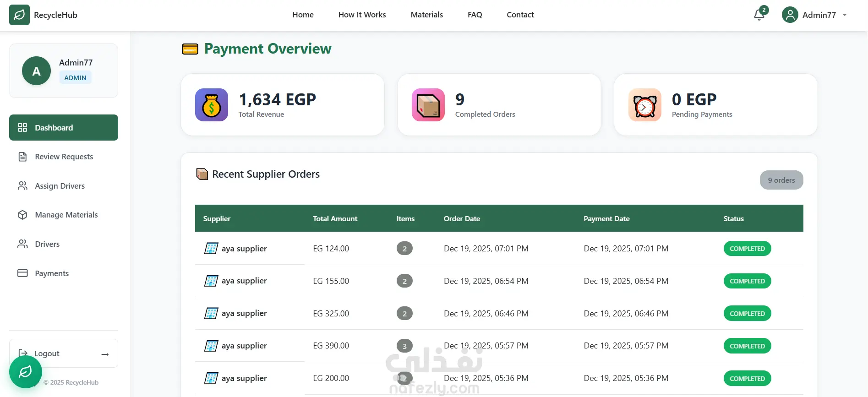Go to Assign Drivers in sidebar
Viewport: 868px width, 397px height.
pos(60,186)
